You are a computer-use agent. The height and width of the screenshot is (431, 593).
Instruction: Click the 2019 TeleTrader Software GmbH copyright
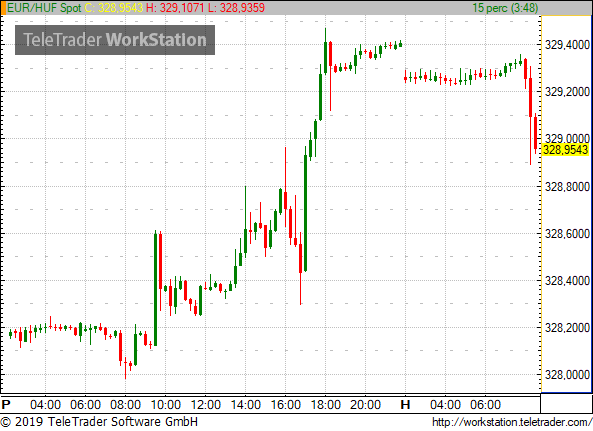(99, 422)
